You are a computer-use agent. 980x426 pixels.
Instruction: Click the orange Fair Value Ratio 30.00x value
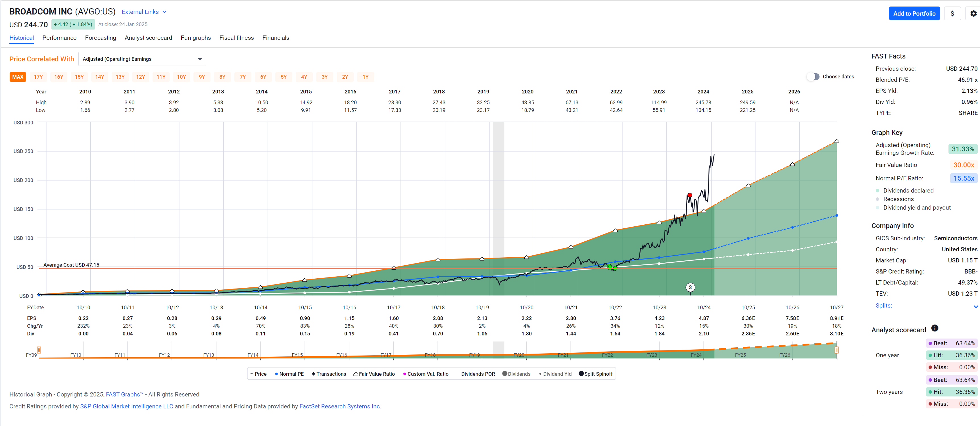click(x=963, y=165)
